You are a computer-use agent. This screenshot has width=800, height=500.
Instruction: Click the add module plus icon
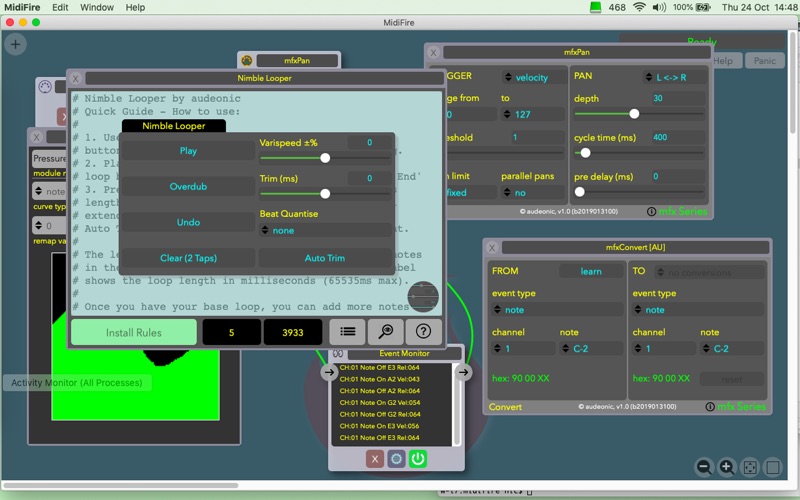pos(15,44)
